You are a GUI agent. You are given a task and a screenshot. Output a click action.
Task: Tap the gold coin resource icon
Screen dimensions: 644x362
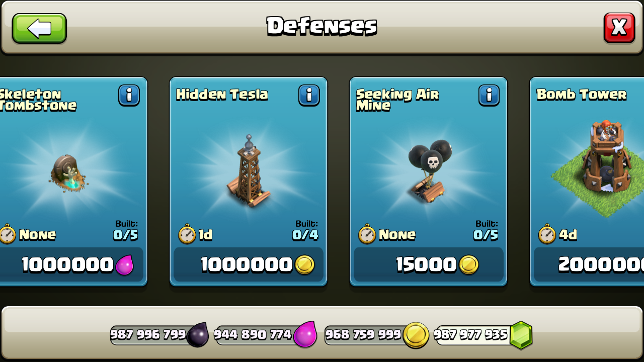pos(416,335)
